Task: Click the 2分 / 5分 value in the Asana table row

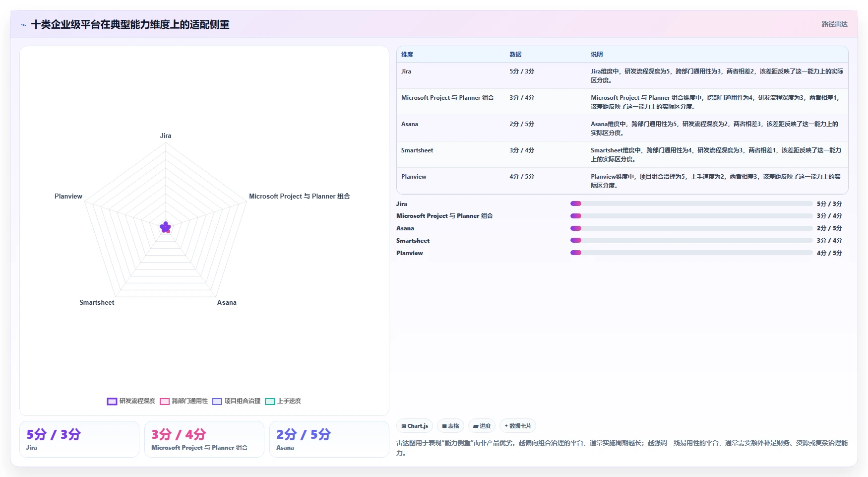Action: click(522, 124)
